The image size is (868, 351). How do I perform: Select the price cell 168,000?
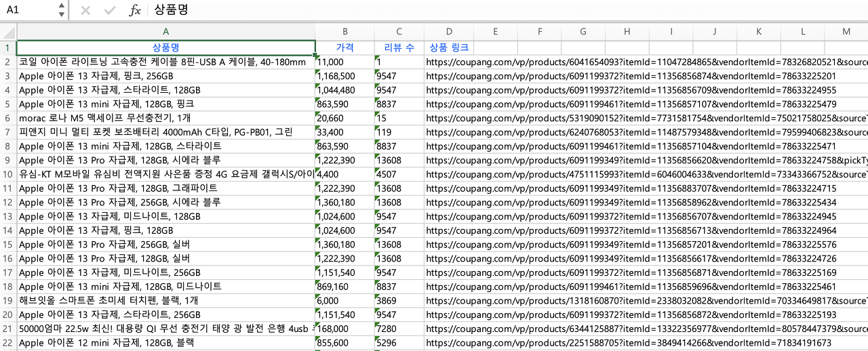point(345,329)
